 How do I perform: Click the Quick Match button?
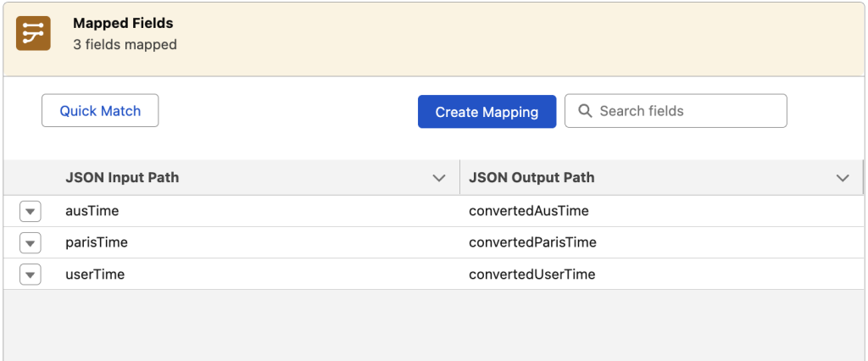100,111
